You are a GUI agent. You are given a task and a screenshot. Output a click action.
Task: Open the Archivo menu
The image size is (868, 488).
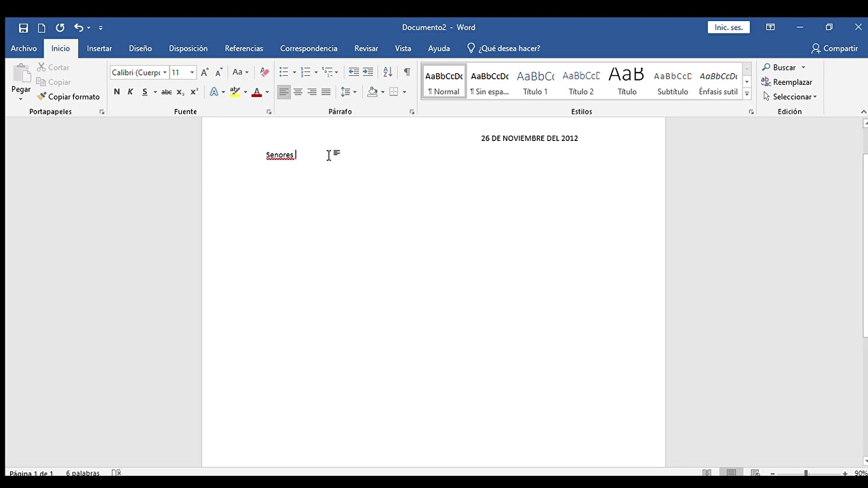click(x=24, y=48)
